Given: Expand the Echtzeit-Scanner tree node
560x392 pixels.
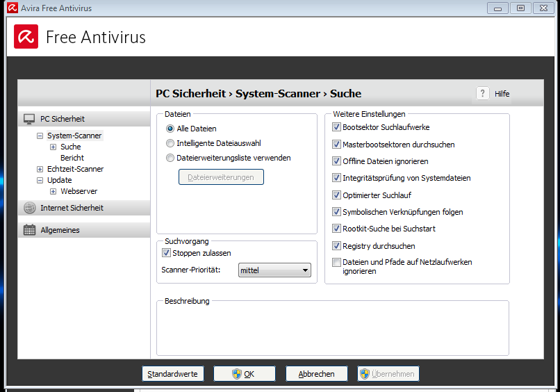Looking at the screenshot, I should (40, 170).
